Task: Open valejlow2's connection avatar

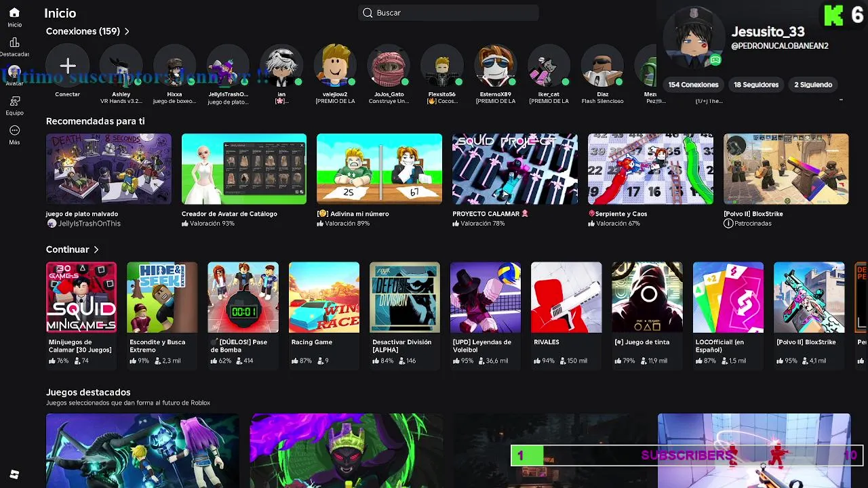Action: click(335, 66)
